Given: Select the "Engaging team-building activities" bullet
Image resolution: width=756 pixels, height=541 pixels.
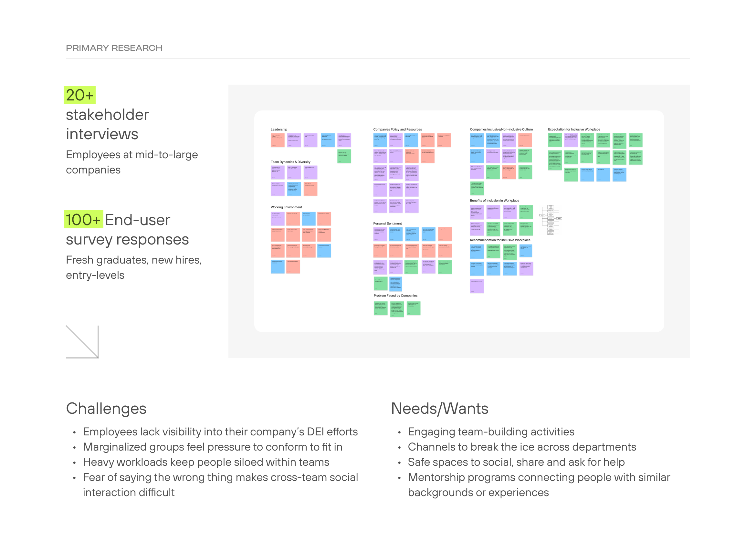Looking at the screenshot, I should tap(491, 432).
